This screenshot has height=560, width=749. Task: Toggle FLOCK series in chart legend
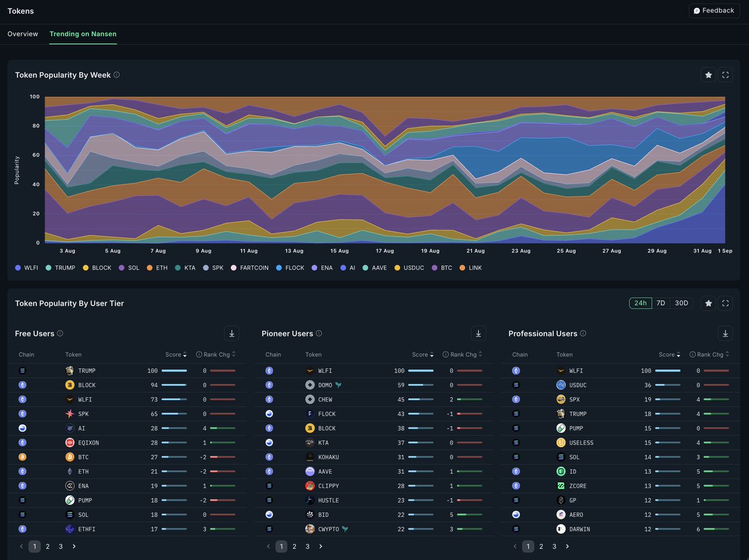[x=290, y=268]
